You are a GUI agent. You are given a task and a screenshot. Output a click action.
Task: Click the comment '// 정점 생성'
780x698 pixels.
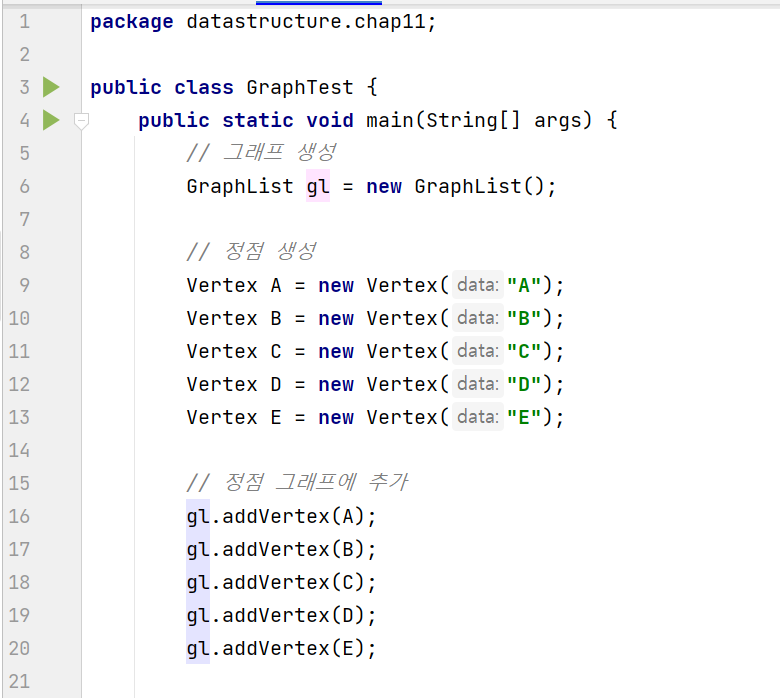coord(252,251)
